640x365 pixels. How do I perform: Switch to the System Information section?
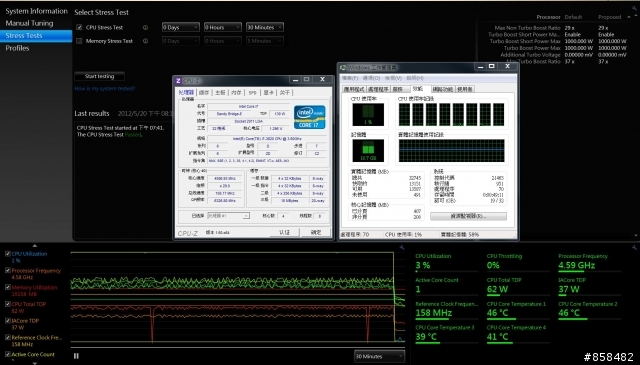36,11
